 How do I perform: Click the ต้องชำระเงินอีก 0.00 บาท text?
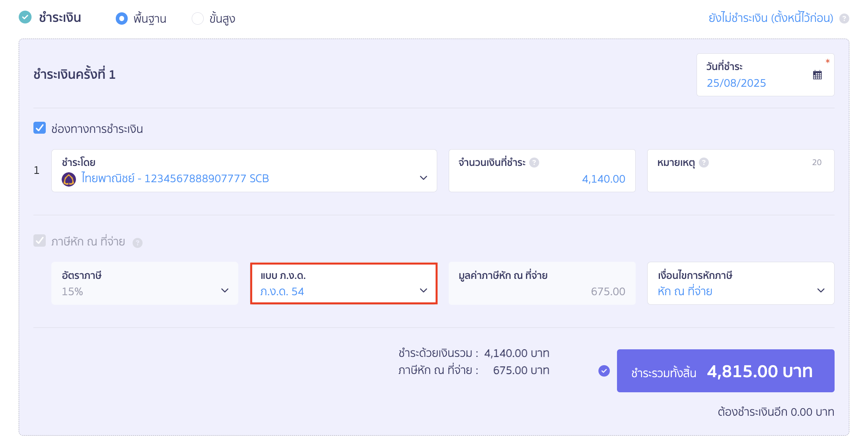click(x=776, y=412)
